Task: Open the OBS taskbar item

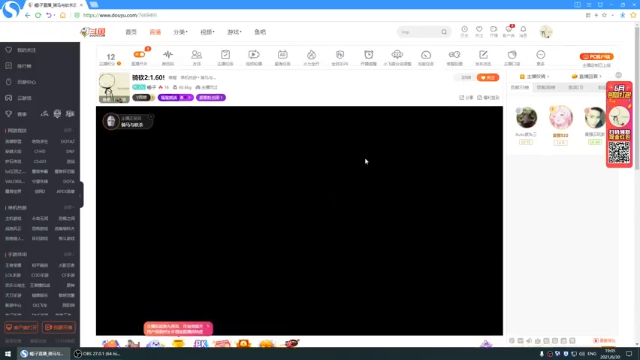Action: (x=97, y=353)
